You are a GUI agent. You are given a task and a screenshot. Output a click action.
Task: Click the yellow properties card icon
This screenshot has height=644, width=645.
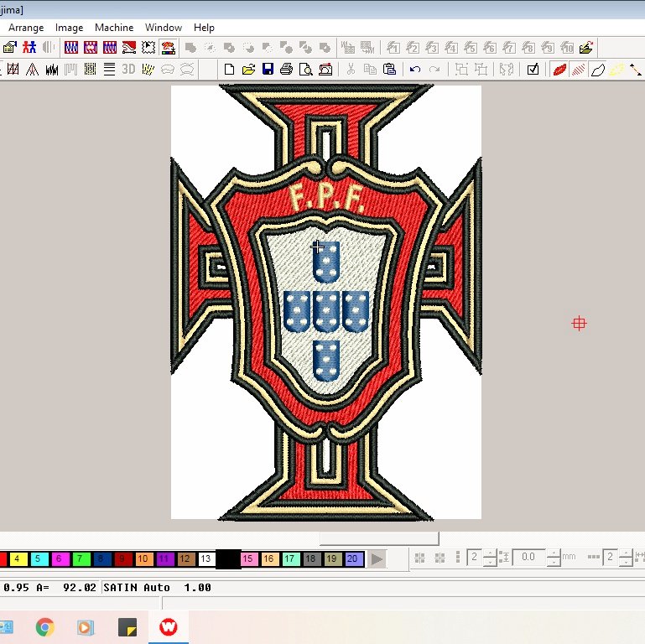coord(10,48)
